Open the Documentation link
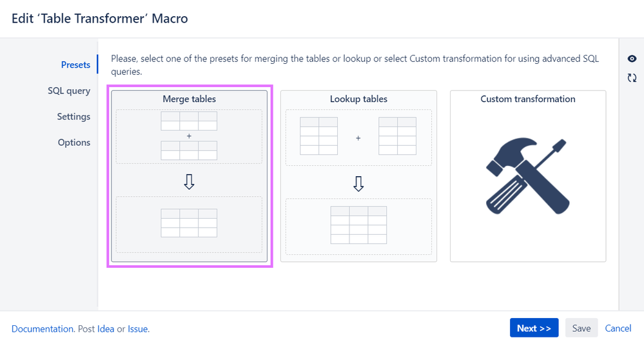This screenshot has height=342, width=644. [43, 329]
